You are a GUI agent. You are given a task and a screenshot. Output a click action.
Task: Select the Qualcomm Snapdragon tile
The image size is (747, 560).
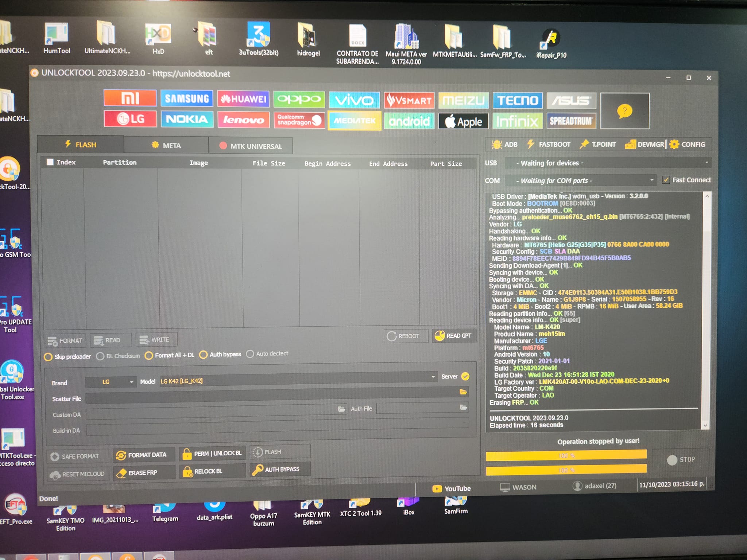299,120
